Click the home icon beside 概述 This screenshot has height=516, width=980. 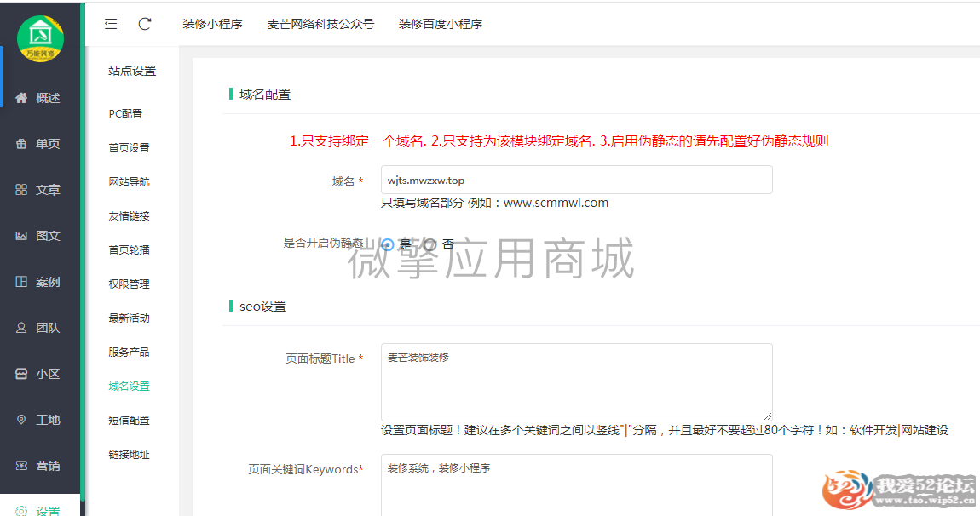tap(21, 98)
